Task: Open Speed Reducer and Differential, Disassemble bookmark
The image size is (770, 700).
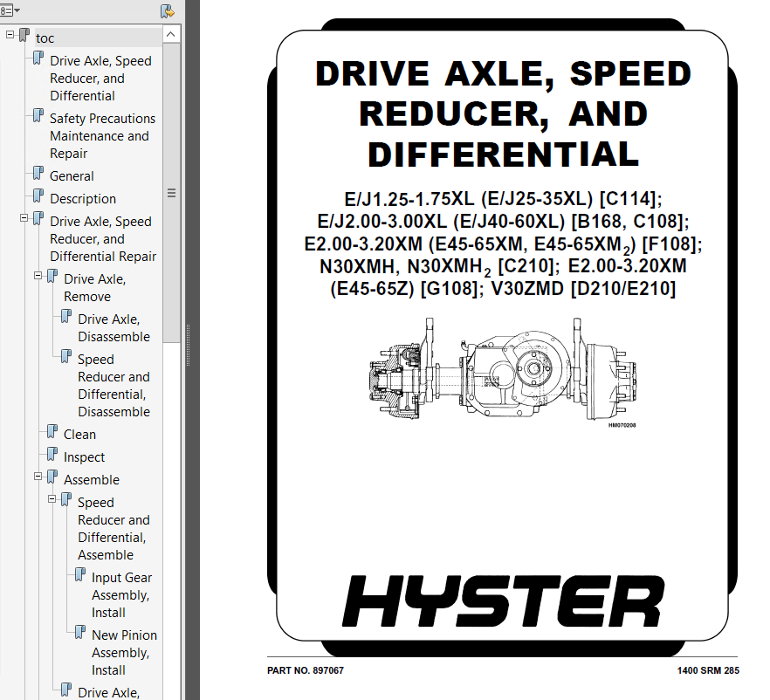Action: 113,386
